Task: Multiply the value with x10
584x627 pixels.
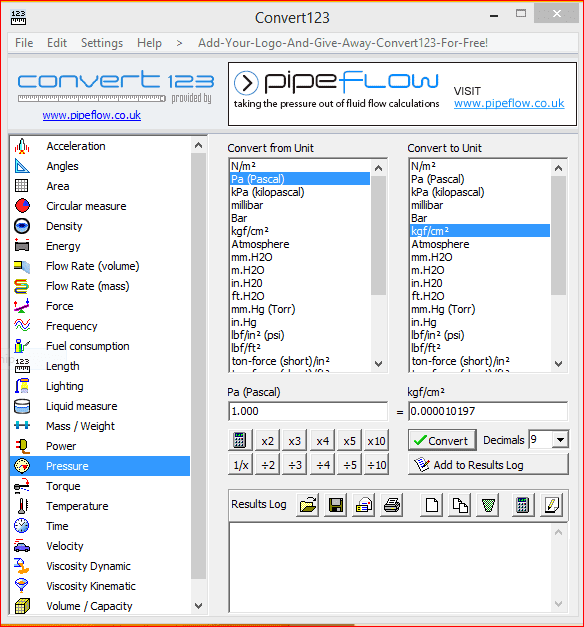Action: (376, 441)
